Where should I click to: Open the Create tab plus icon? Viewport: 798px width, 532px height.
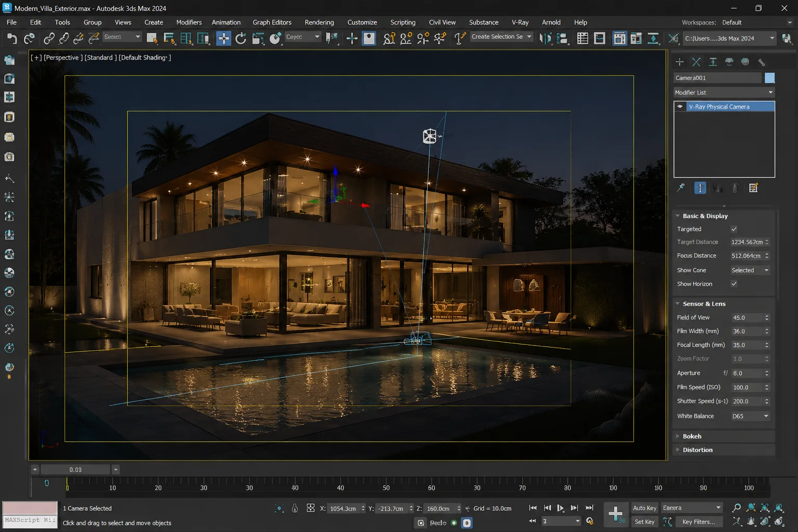tap(680, 62)
